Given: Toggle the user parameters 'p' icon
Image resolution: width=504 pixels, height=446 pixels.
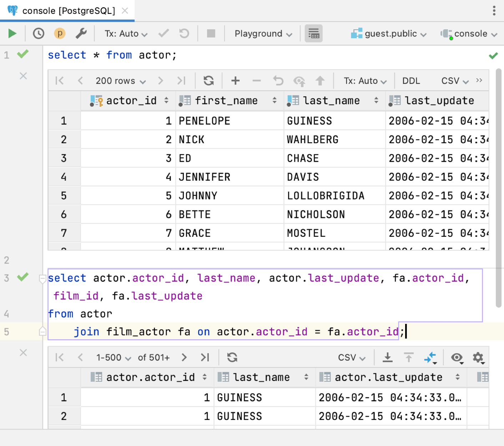Looking at the screenshot, I should (x=60, y=33).
